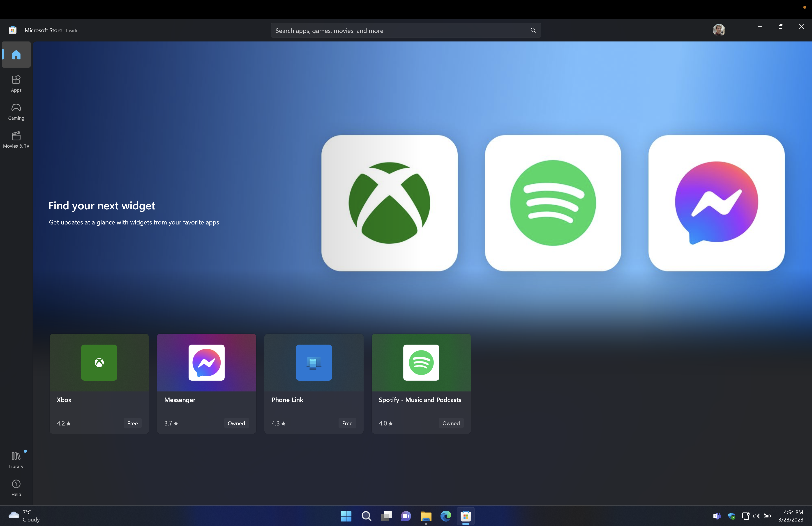Open Movies & TV section
The width and height of the screenshot is (812, 526).
click(x=16, y=140)
